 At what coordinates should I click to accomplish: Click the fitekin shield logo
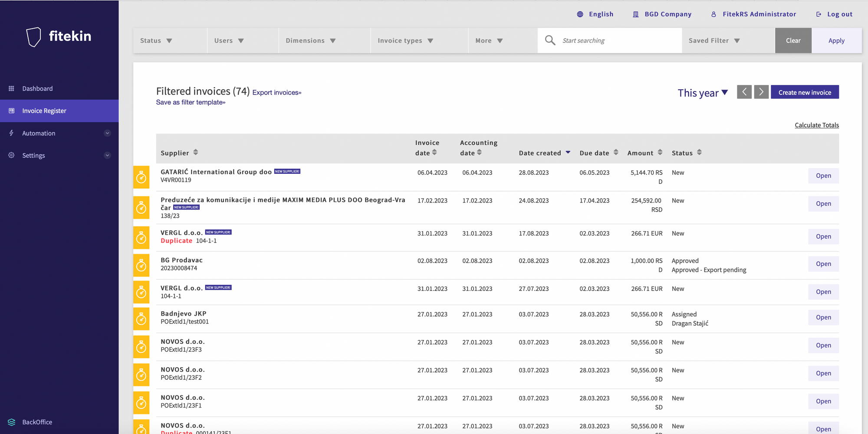pyautogui.click(x=33, y=37)
